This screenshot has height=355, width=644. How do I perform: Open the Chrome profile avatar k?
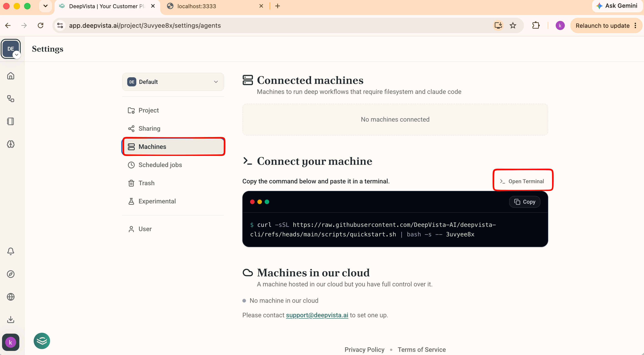click(x=560, y=25)
